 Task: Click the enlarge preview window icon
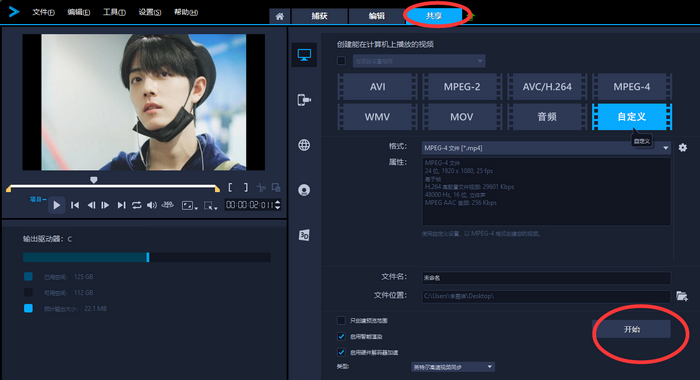(276, 188)
